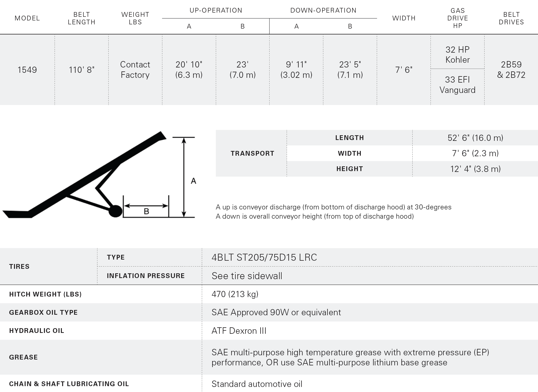
Task: Select the Standard automotive oil text
Action: click(257, 384)
